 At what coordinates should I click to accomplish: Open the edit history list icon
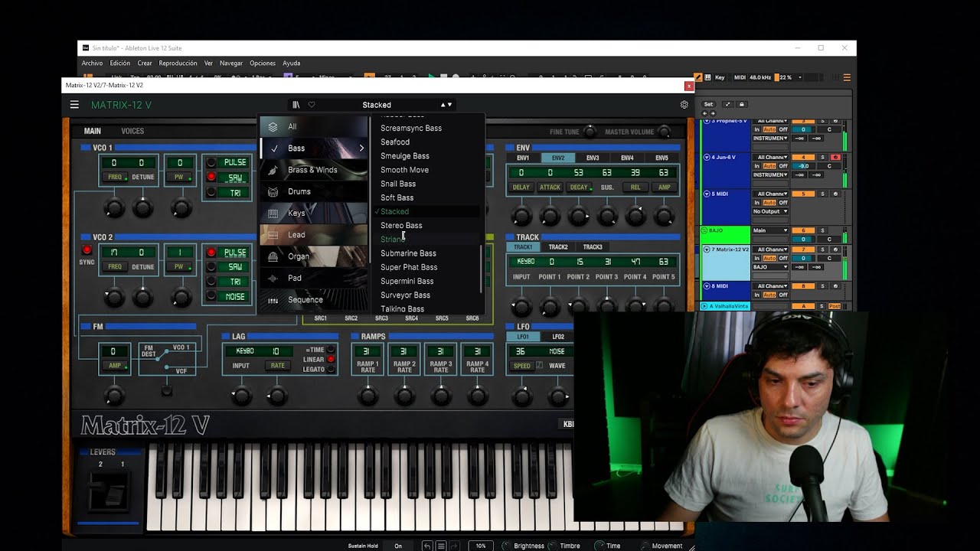coord(440,546)
